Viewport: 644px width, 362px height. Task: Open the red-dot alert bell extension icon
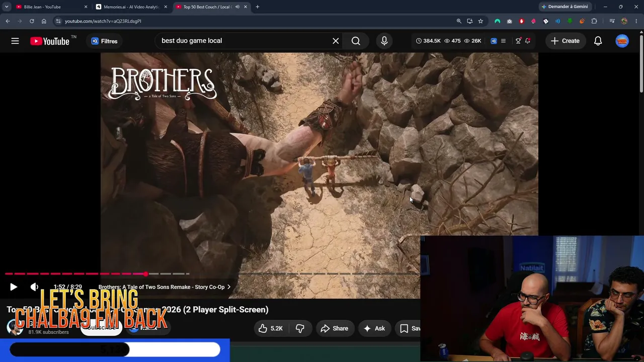527,41
